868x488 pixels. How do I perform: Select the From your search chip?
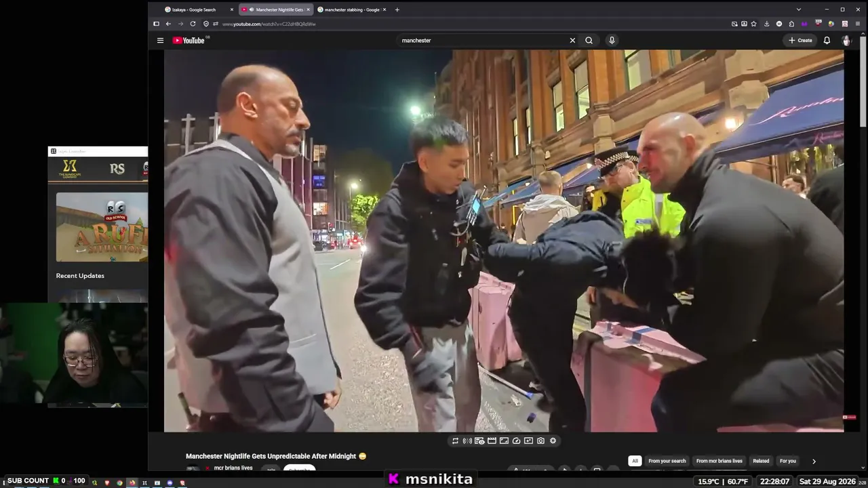(667, 461)
